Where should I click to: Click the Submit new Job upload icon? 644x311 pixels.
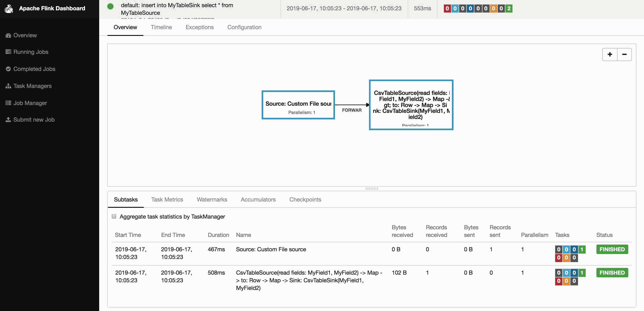pos(8,120)
